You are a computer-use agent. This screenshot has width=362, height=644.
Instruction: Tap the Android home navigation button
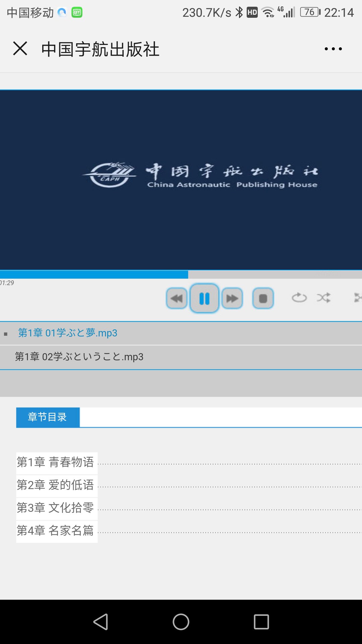(181, 622)
